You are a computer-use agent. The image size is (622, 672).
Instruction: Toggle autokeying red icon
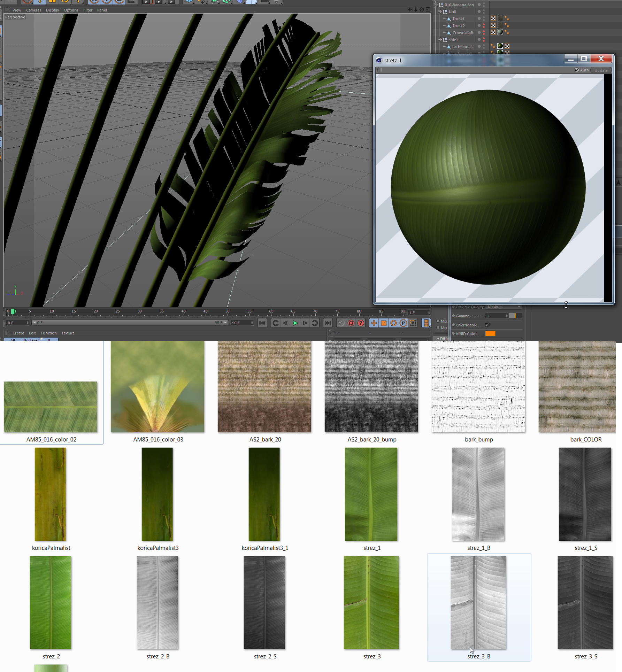(x=351, y=323)
